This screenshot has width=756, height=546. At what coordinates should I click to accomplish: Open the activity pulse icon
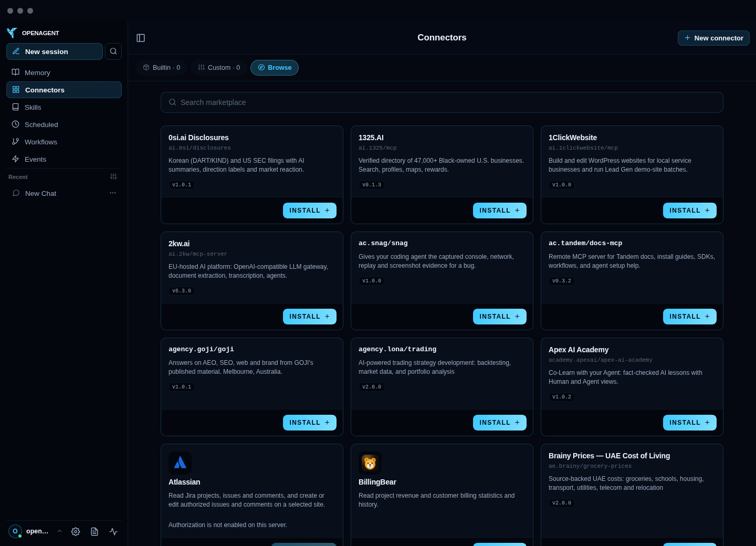(113, 532)
